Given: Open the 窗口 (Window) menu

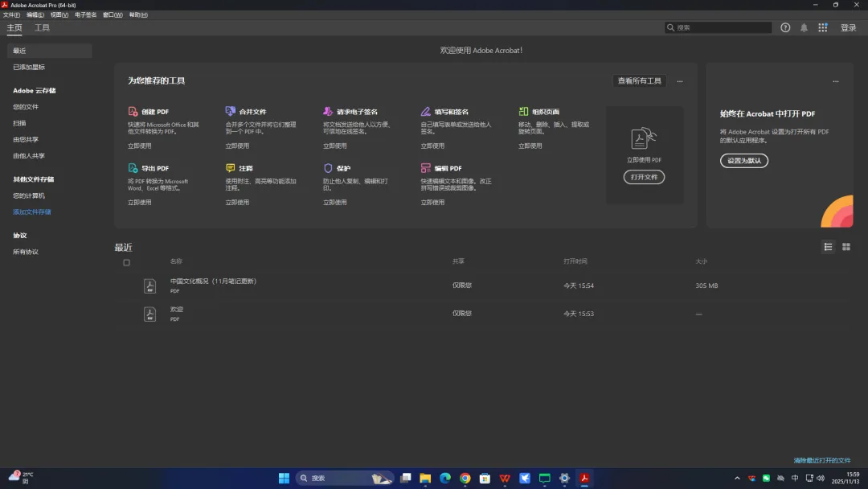Looking at the screenshot, I should click(113, 15).
